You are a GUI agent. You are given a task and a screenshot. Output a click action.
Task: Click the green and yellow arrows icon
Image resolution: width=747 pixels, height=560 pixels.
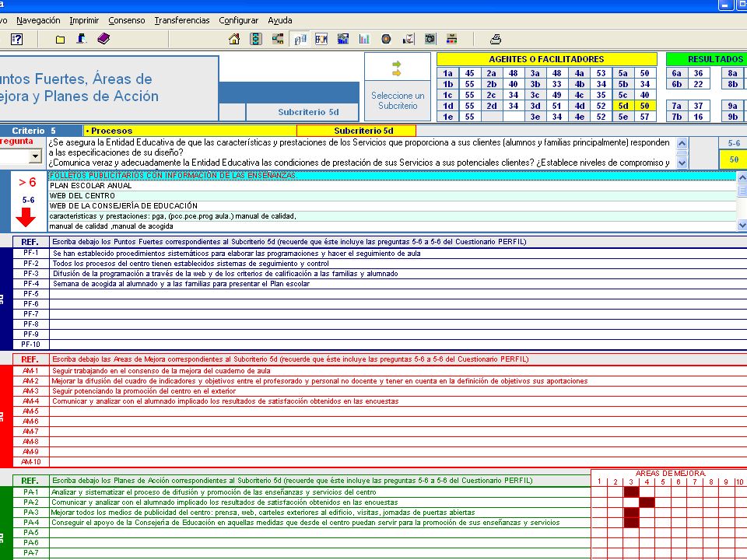(396, 68)
